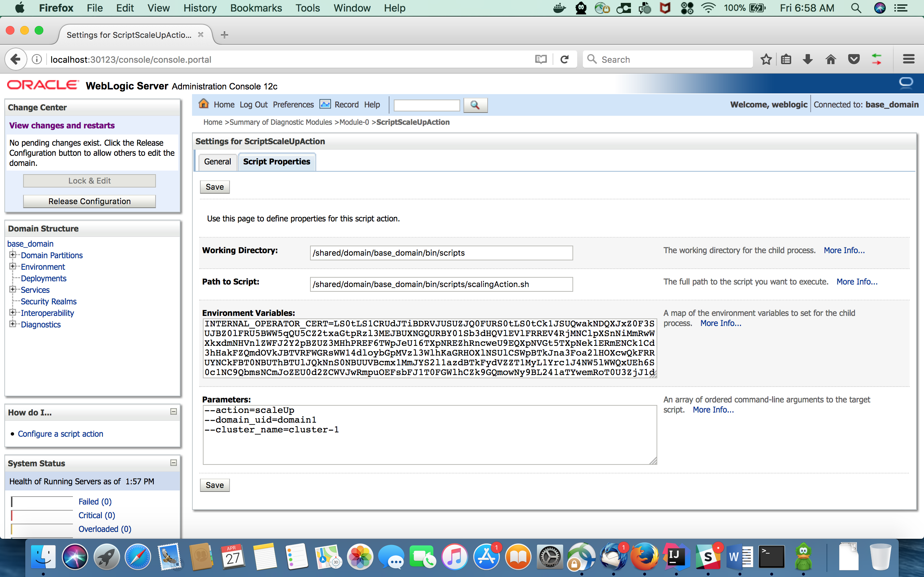Image resolution: width=924 pixels, height=577 pixels.
Task: Click the Home house icon in console toolbar
Action: 204,104
